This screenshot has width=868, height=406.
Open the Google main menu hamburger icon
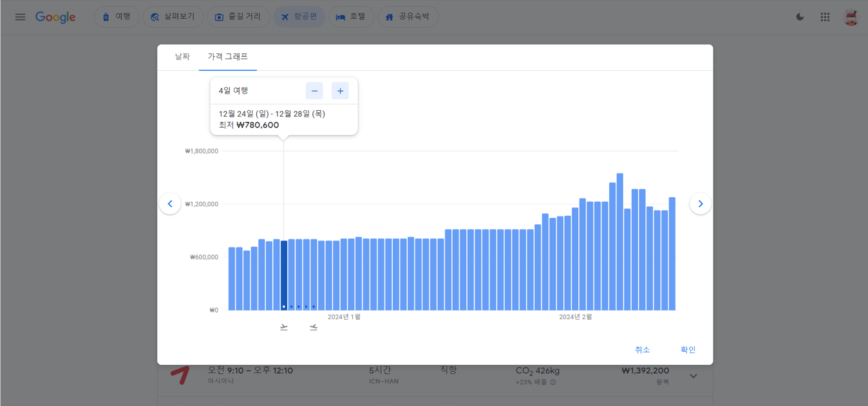(20, 17)
